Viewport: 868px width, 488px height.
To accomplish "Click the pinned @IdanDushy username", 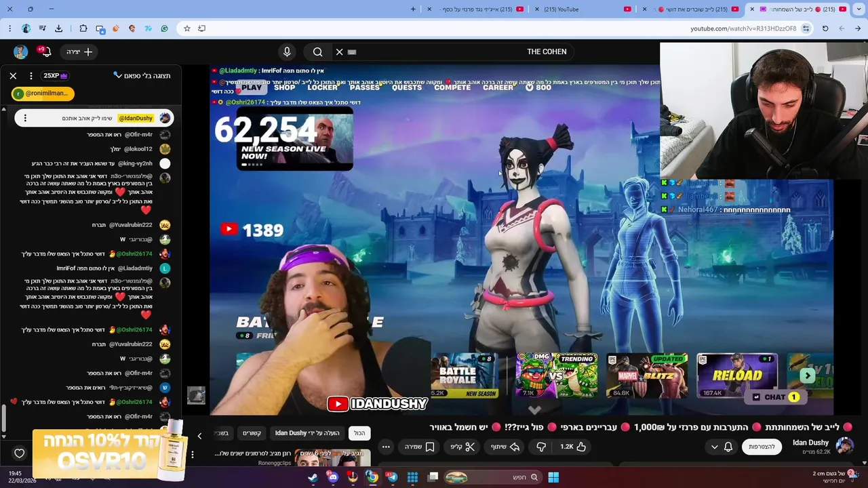I will click(136, 119).
